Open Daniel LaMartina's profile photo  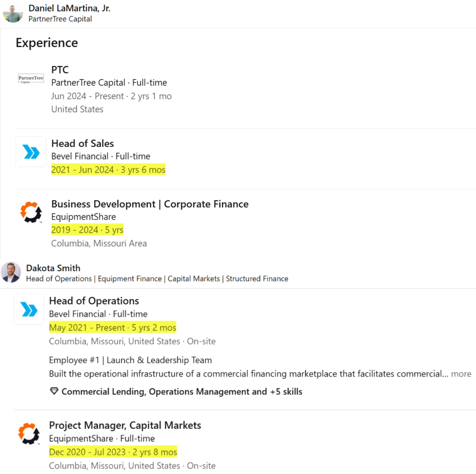coord(13,13)
